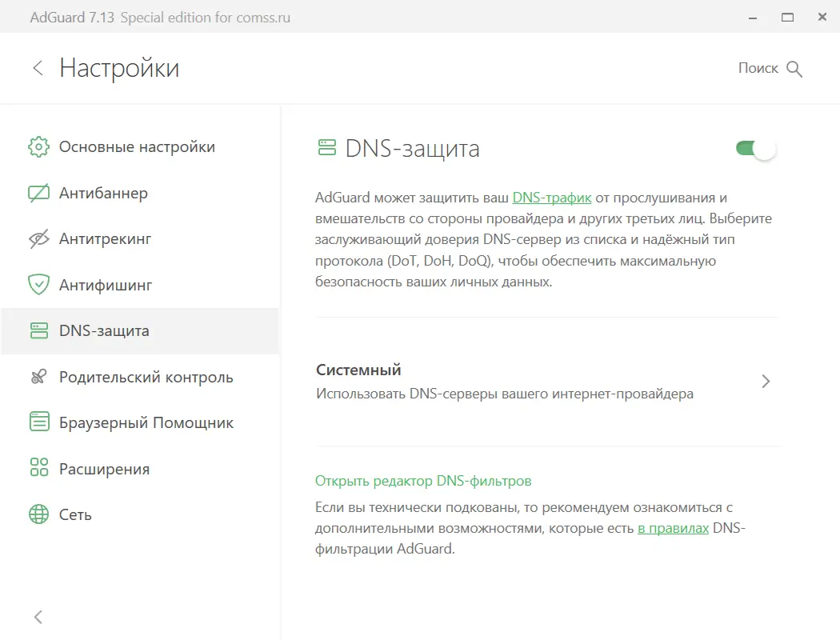
Task: Click the Антитрекинг crossed-eye icon
Action: tap(38, 239)
